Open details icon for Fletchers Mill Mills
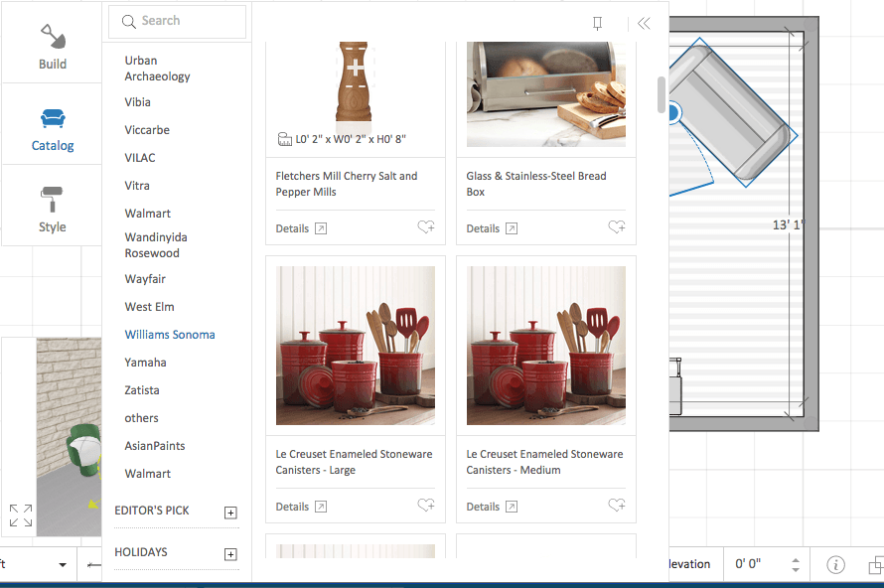The width and height of the screenshot is (884, 588). click(x=321, y=228)
